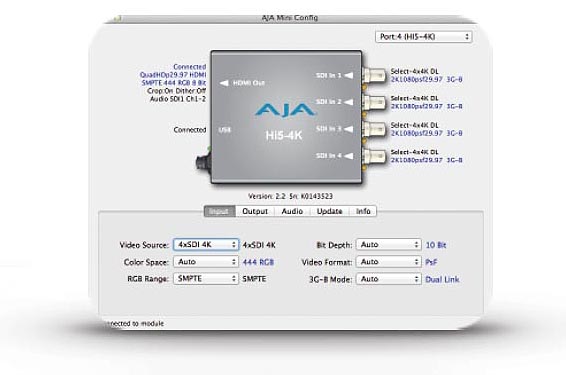The image size is (566, 375).
Task: Click the SDI In 1 arrow indicator
Action: click(349, 75)
